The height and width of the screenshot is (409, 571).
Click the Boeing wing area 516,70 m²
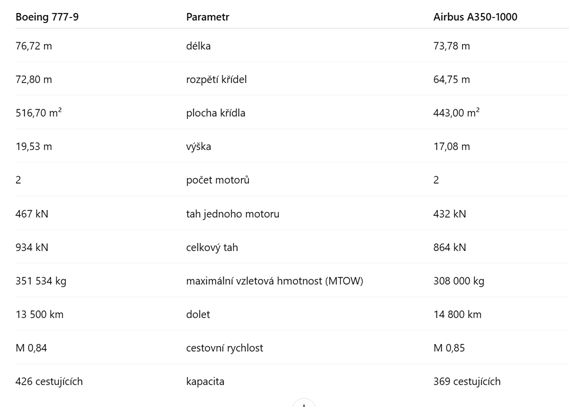click(x=39, y=113)
